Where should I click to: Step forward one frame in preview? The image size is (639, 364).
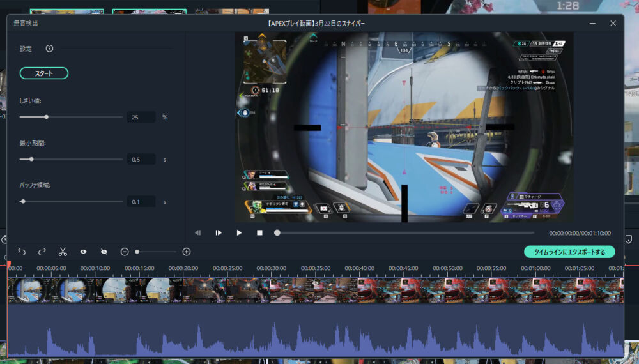click(219, 233)
